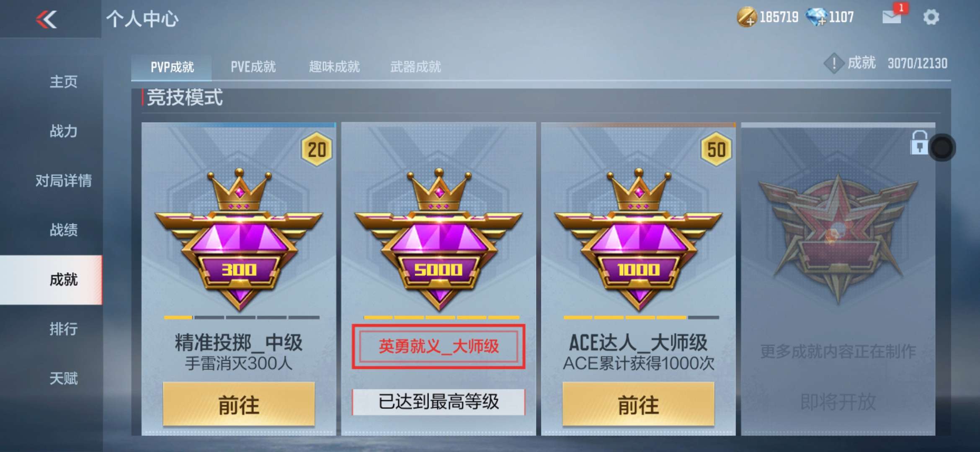Tap the gold coin add icon
This screenshot has width=980, height=452.
[x=747, y=17]
